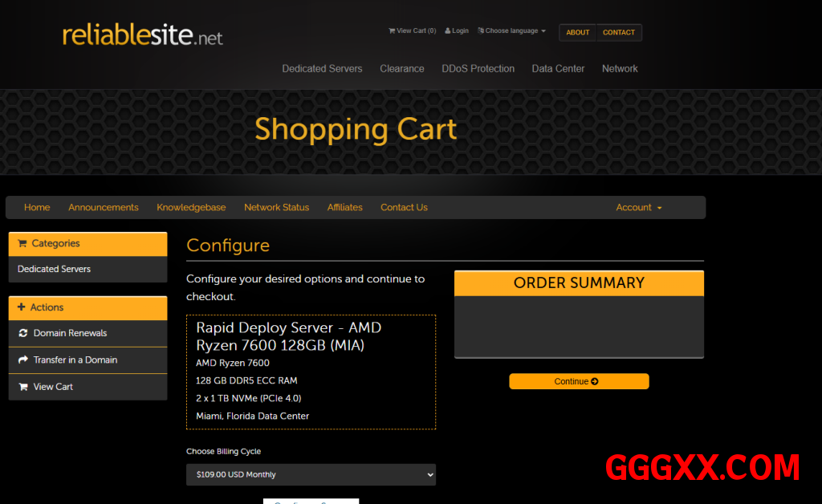This screenshot has width=822, height=504.
Task: Click the reliablesite.net logo
Action: pos(142,35)
